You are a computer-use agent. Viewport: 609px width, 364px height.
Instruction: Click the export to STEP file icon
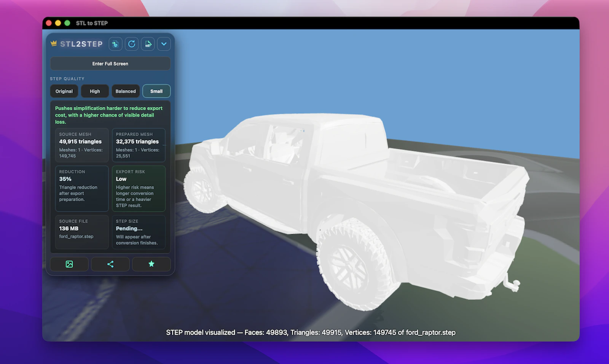[148, 44]
